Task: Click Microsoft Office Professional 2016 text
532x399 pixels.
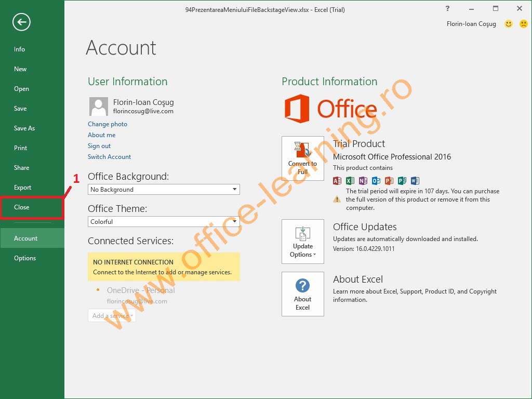Action: (392, 157)
